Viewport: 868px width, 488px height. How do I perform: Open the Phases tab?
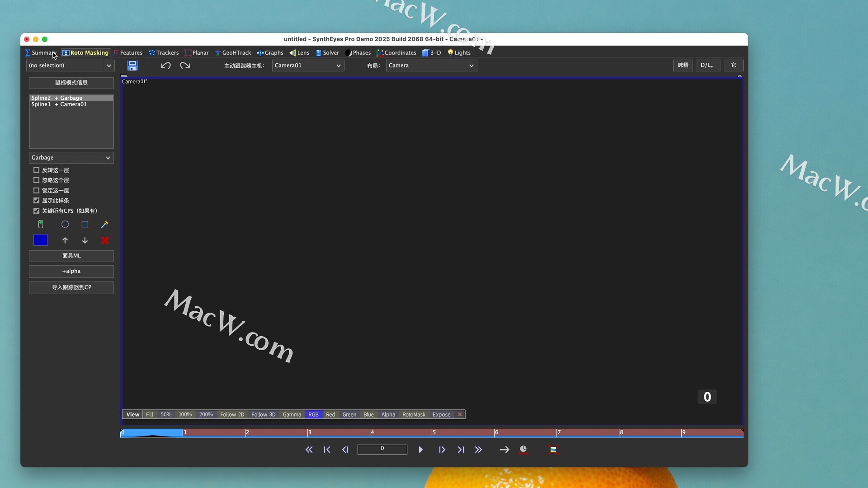(358, 53)
